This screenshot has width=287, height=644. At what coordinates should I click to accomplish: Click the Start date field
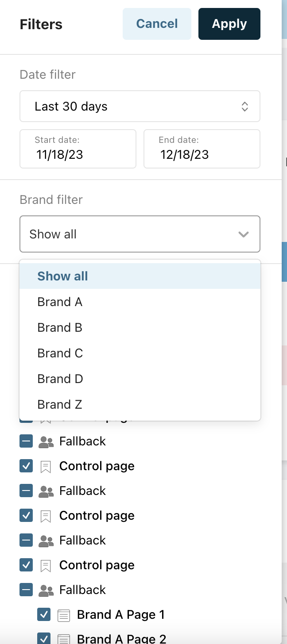(x=78, y=149)
